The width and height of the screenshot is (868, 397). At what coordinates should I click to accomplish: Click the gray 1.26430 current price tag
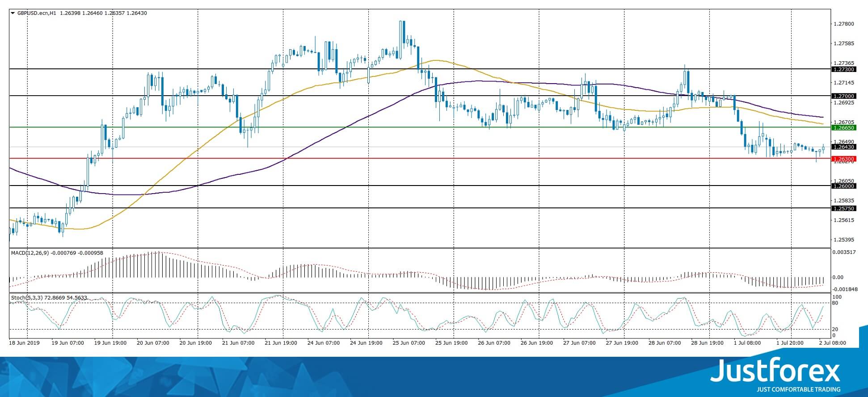coord(843,147)
